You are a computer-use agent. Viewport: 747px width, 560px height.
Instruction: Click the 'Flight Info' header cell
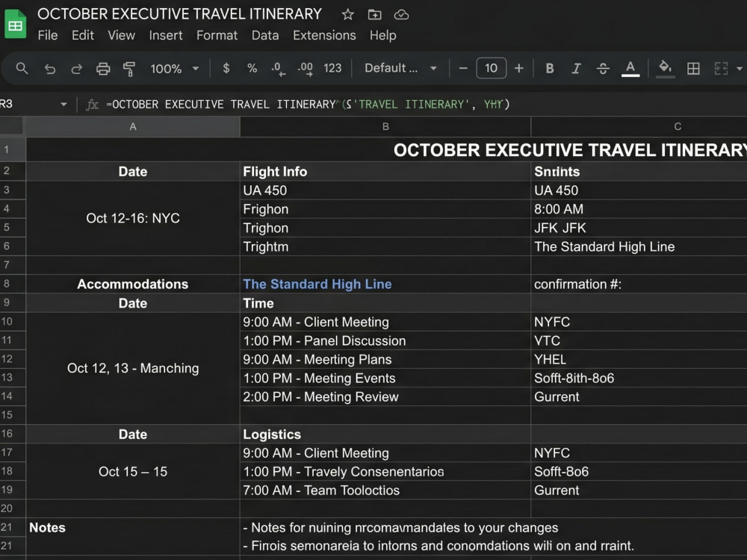point(385,172)
